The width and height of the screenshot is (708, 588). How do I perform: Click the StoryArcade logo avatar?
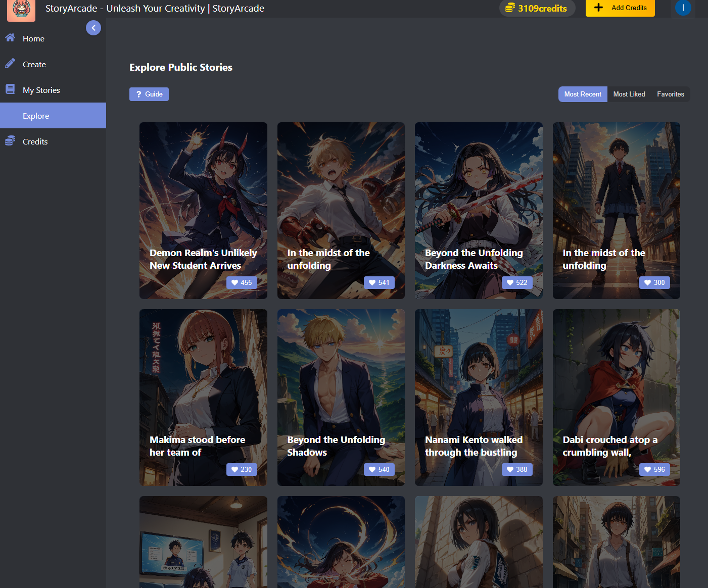pos(21,10)
